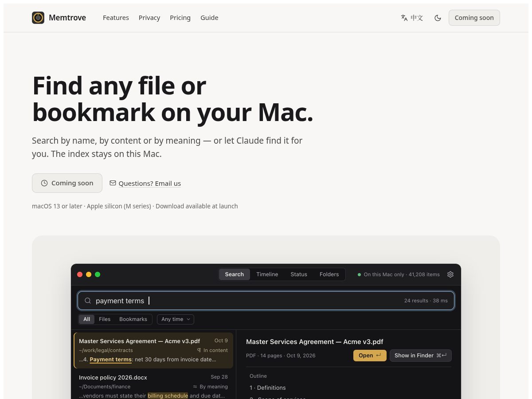Click the Outline heading in preview

(258, 376)
